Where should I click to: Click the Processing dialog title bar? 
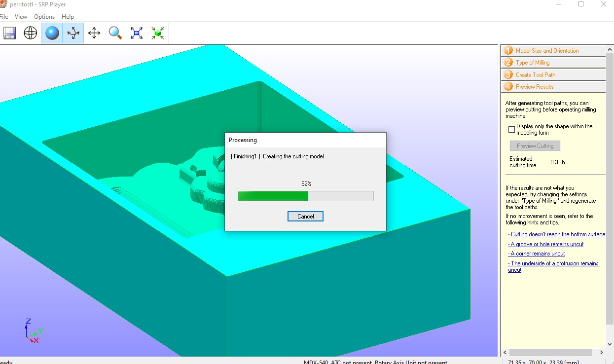(305, 140)
